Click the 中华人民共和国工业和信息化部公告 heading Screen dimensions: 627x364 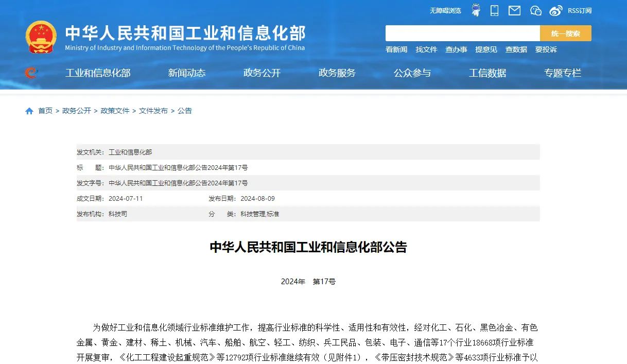point(308,248)
